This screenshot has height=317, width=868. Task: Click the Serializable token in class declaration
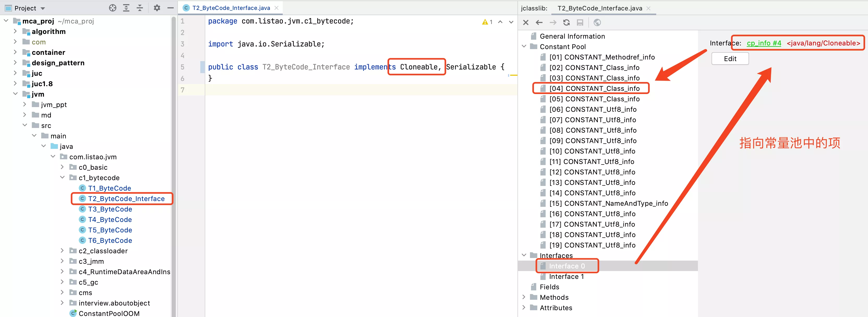coord(471,67)
